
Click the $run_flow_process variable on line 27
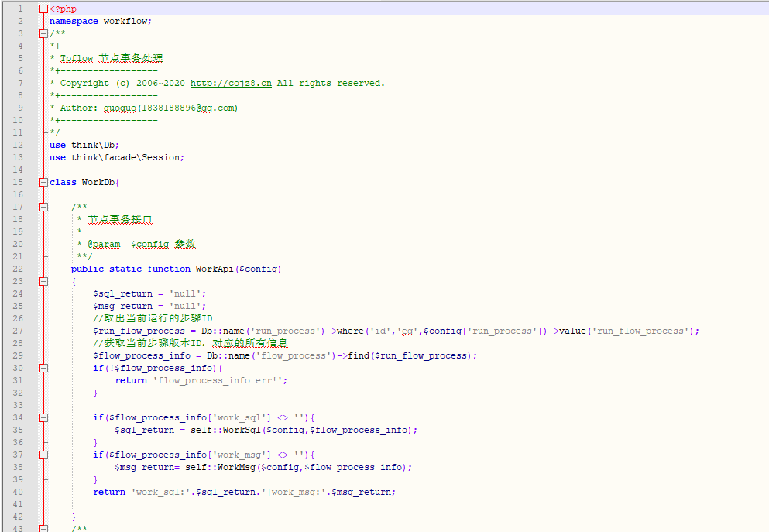139,331
